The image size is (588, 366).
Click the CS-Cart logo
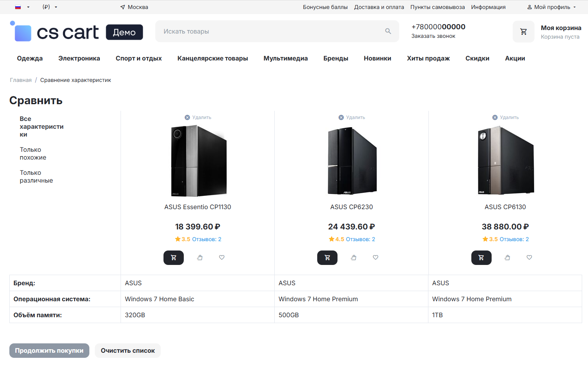(x=76, y=32)
